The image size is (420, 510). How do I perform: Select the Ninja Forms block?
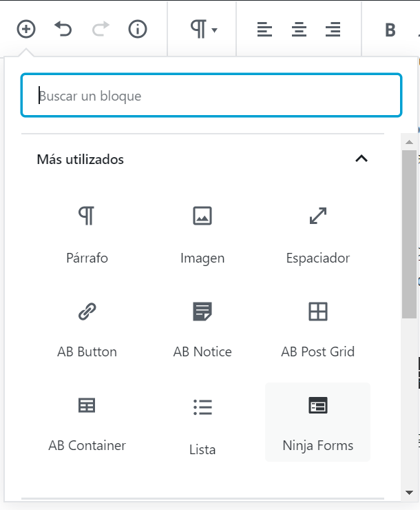tap(317, 422)
